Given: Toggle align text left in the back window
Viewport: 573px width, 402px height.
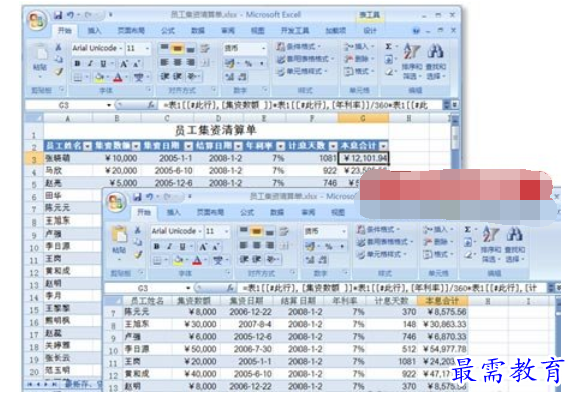Looking at the screenshot, I should click(x=164, y=62).
